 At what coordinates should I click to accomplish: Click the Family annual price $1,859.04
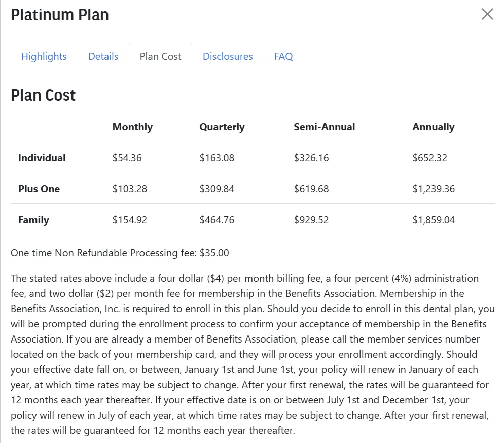tap(434, 220)
